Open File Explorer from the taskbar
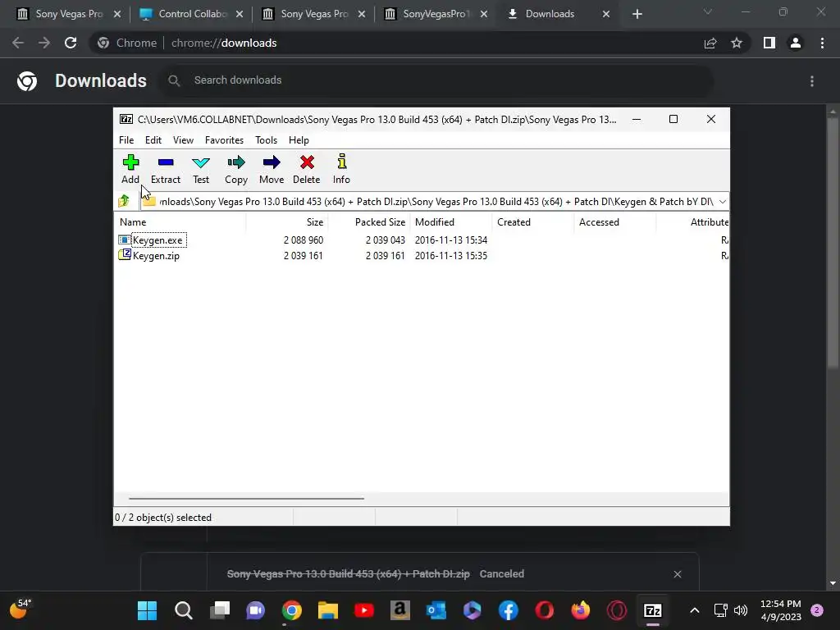This screenshot has height=630, width=840. (328, 610)
